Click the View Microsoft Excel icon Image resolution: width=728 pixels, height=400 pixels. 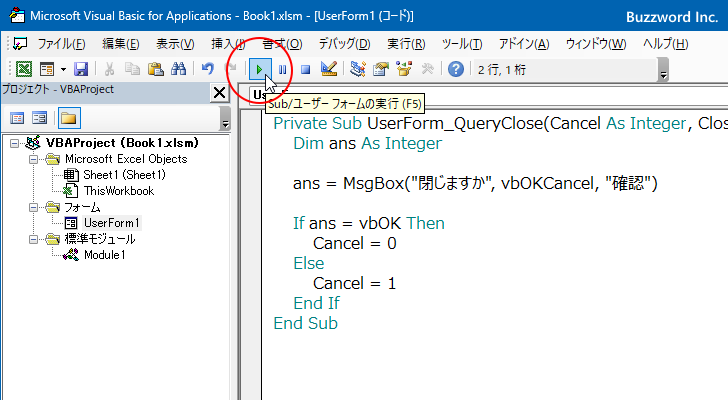coord(24,70)
